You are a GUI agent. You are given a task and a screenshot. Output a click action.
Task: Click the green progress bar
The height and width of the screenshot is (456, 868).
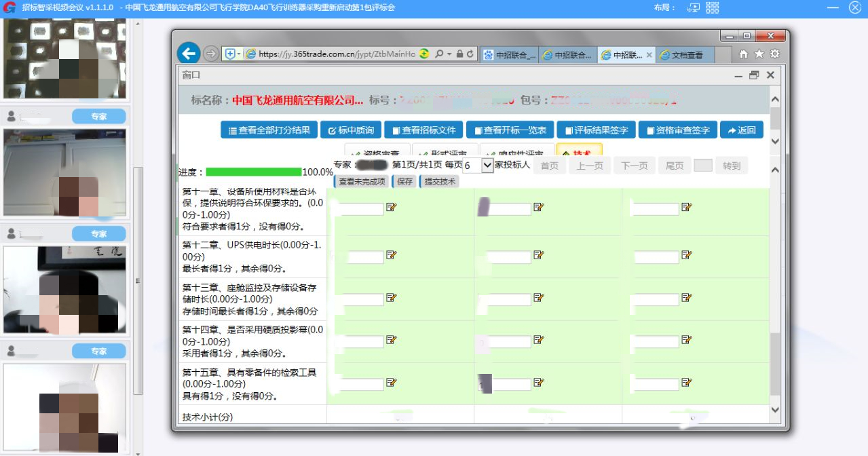tap(253, 172)
